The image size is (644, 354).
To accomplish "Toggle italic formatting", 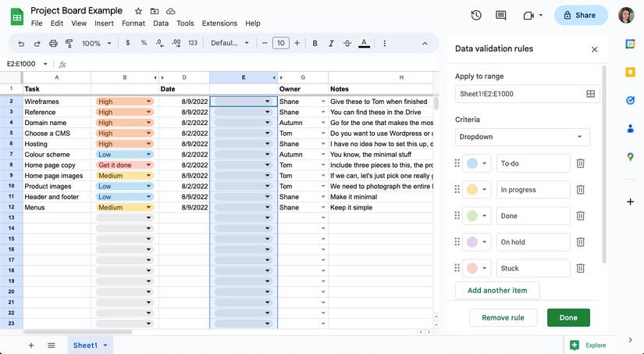I will point(331,43).
